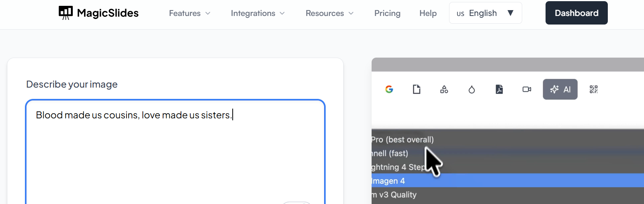
Task: Choose the Pro (best overall) option
Action: point(402,139)
